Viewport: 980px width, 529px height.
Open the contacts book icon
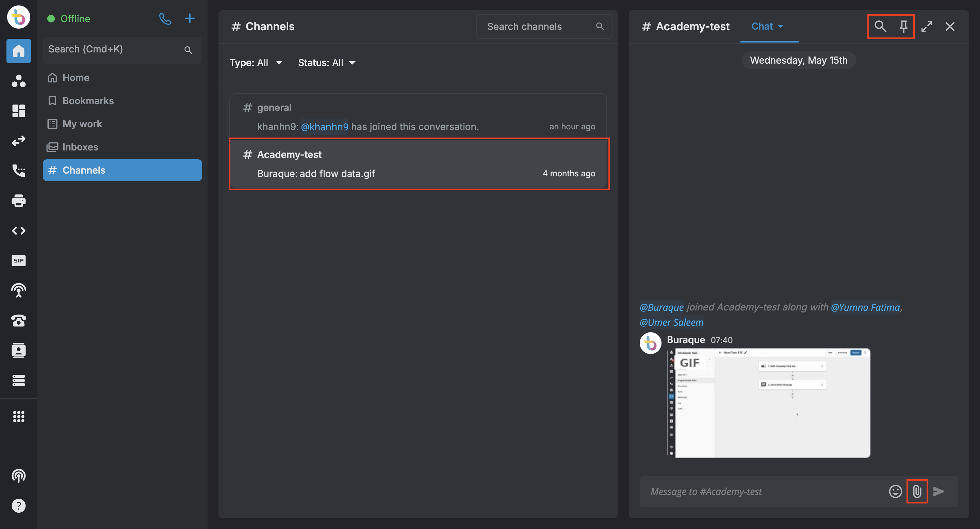(x=19, y=351)
